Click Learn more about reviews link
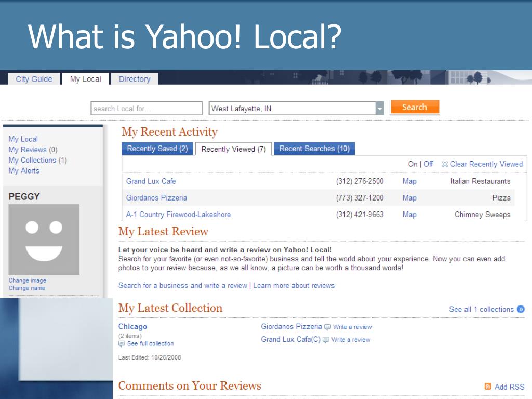The width and height of the screenshot is (532, 399). 294,285
